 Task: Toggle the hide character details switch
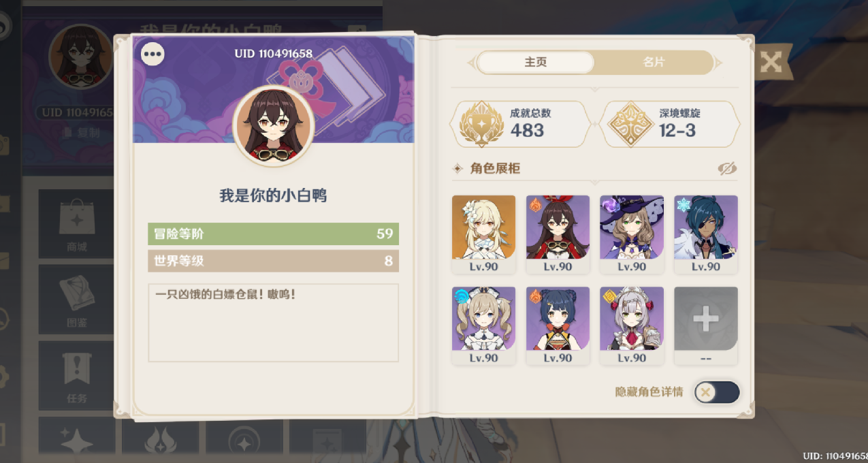[x=717, y=392]
